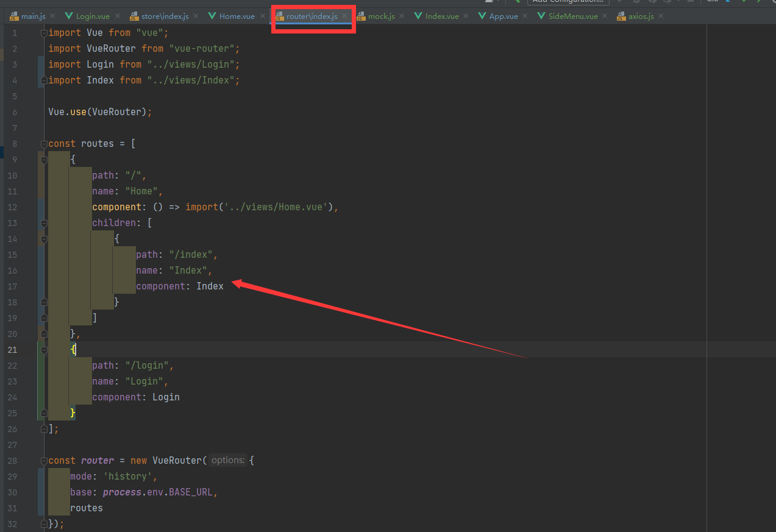Viewport: 776px width, 532px height.
Task: Switch to the App.vue tab
Action: click(504, 16)
